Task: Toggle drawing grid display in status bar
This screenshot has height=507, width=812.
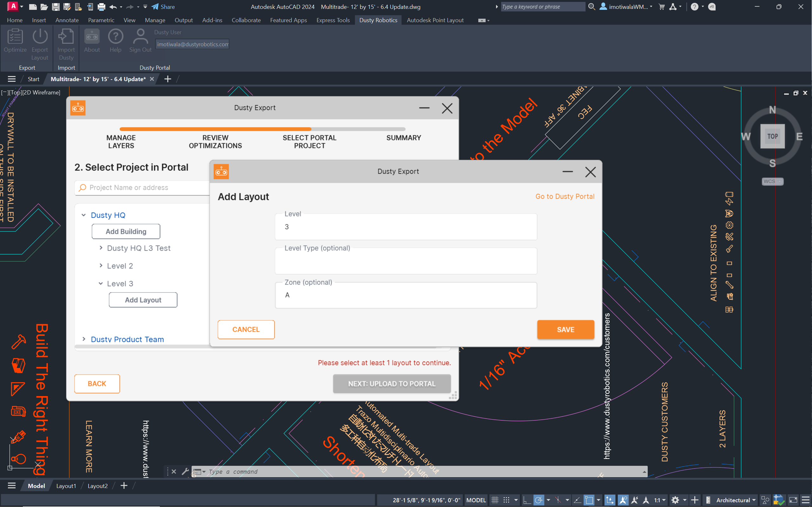Action: pos(495,500)
